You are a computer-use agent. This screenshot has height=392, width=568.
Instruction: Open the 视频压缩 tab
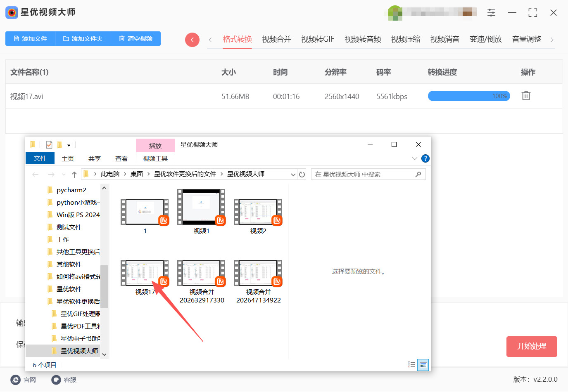click(x=405, y=39)
